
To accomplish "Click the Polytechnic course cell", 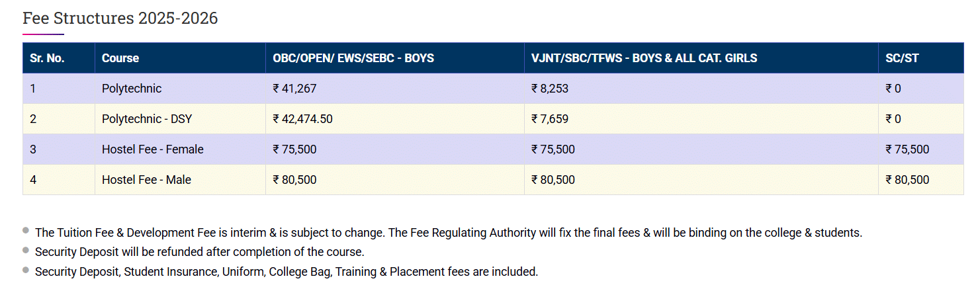I will tap(132, 89).
